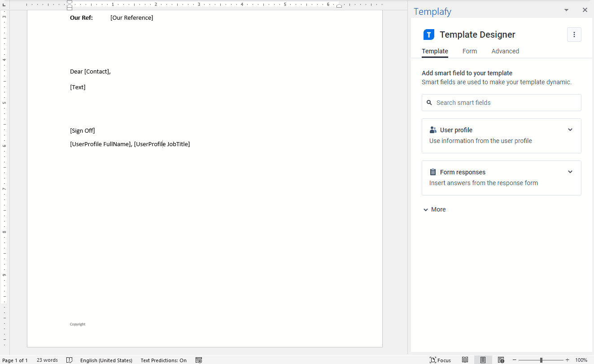Enable Focus mode
Image resolution: width=594 pixels, height=364 pixels.
[x=441, y=360]
